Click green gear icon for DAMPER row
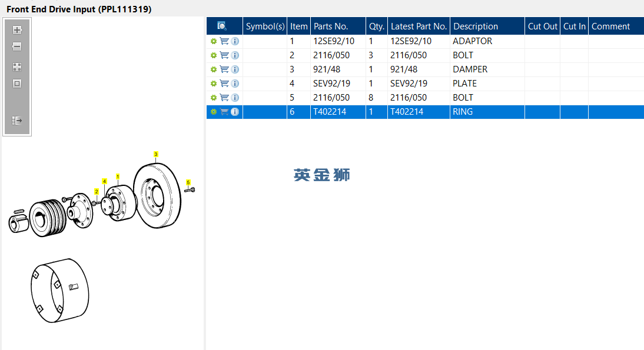Image resolution: width=644 pixels, height=350 pixels. (x=214, y=69)
